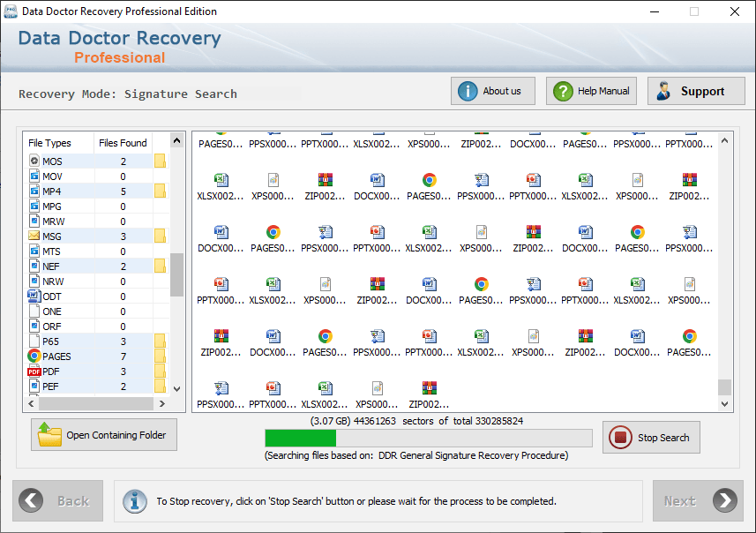Select the MRW row in file types
This screenshot has width=756, height=533.
(x=96, y=221)
